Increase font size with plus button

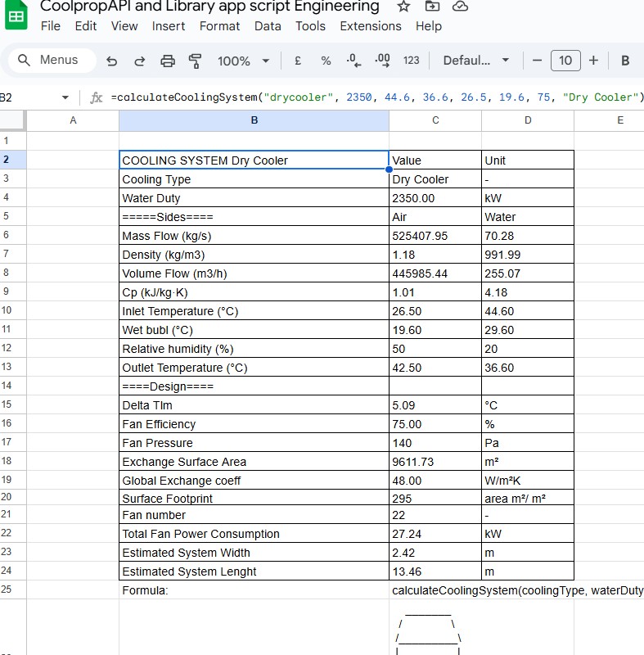593,61
